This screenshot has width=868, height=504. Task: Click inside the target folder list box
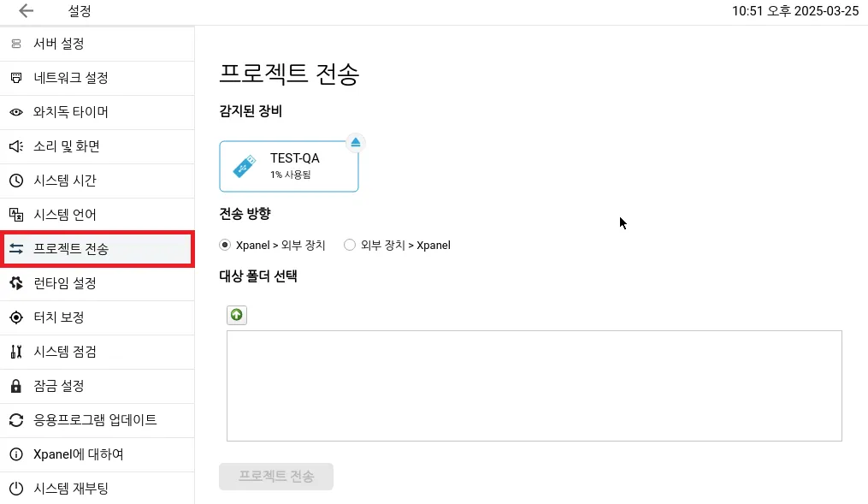(534, 385)
